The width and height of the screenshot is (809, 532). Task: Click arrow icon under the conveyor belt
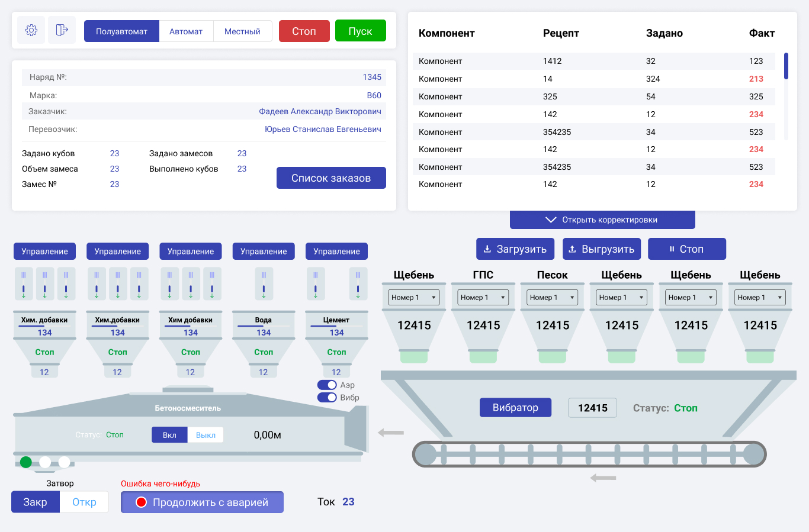point(603,478)
